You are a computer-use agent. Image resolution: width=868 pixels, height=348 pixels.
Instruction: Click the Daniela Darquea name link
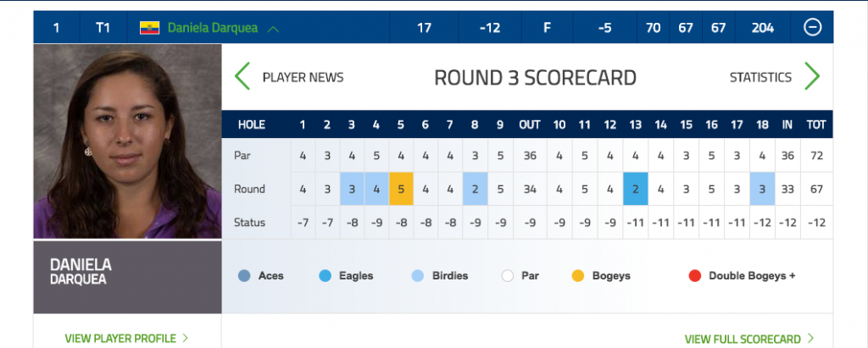coord(213,28)
